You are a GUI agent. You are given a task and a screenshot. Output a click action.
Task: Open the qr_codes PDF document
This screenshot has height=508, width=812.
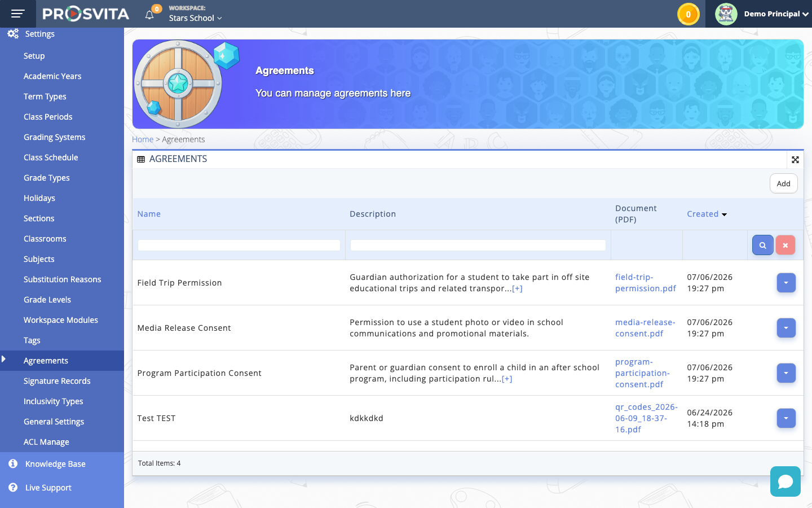tap(646, 418)
